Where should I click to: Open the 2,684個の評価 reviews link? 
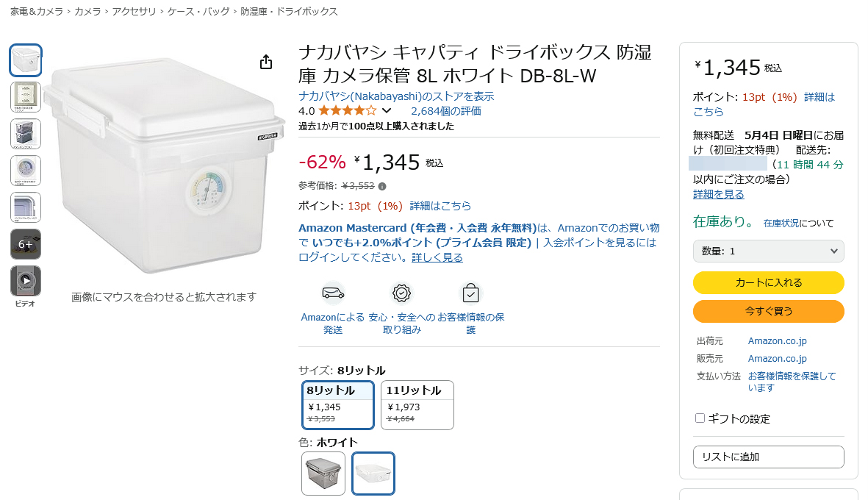446,111
